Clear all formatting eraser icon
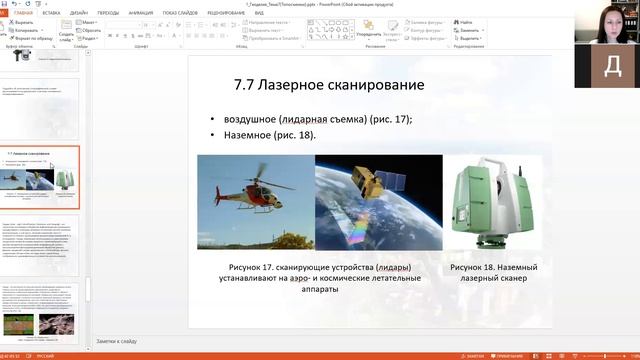The width and height of the screenshot is (640, 360). point(178,25)
